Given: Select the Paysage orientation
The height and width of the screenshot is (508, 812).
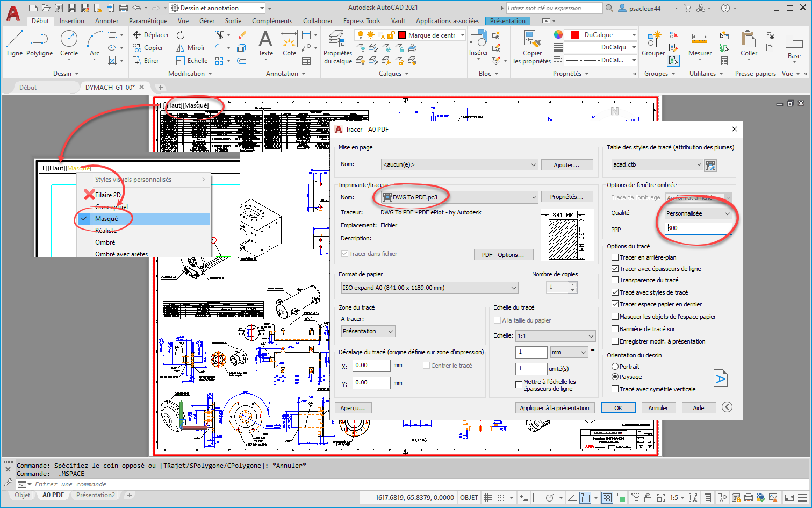Looking at the screenshot, I should pyautogui.click(x=615, y=377).
